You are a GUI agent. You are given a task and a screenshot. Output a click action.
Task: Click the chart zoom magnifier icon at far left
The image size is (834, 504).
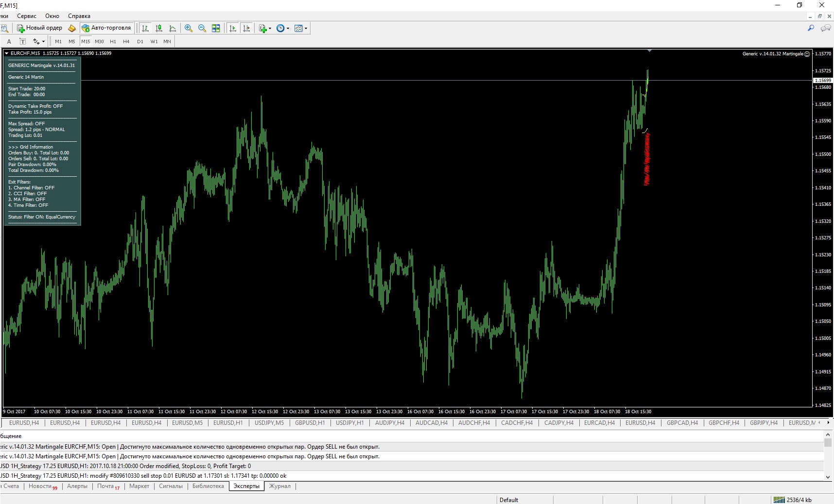click(x=4, y=28)
